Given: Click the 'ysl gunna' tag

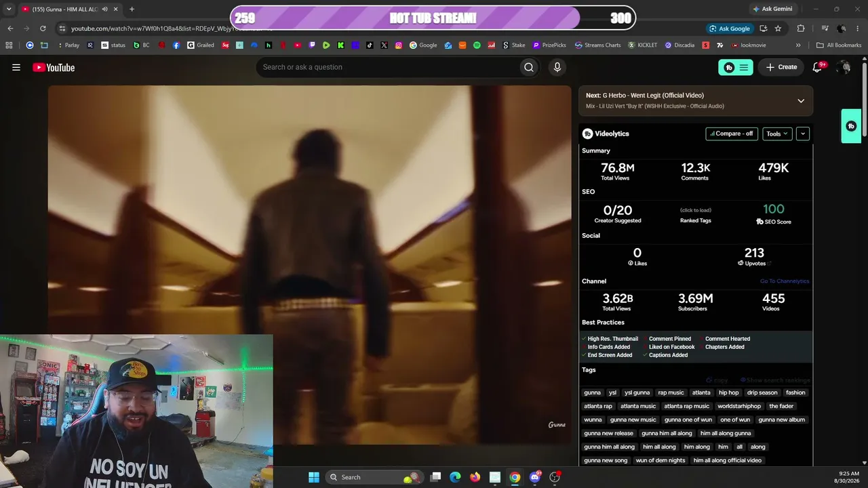Looking at the screenshot, I should (637, 392).
